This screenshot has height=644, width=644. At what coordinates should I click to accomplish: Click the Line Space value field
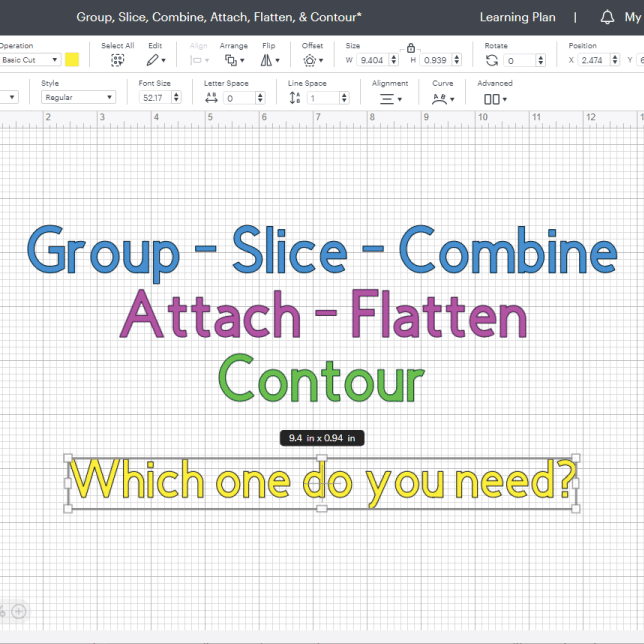(323, 98)
